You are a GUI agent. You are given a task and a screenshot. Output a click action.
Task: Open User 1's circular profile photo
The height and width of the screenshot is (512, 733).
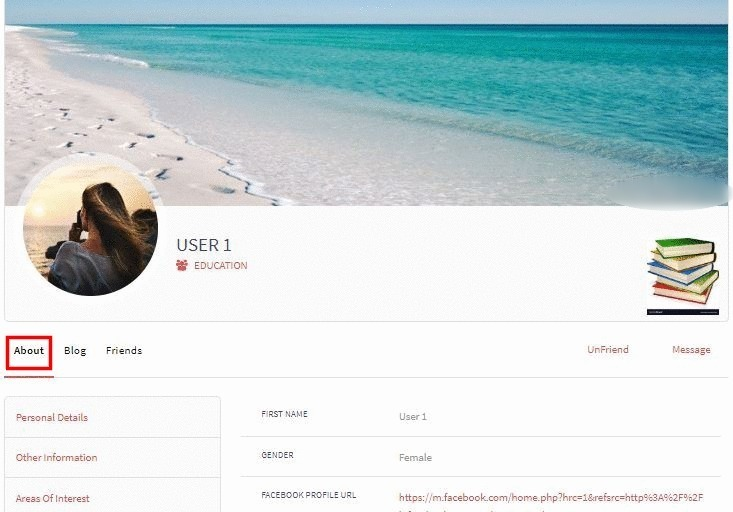point(90,228)
